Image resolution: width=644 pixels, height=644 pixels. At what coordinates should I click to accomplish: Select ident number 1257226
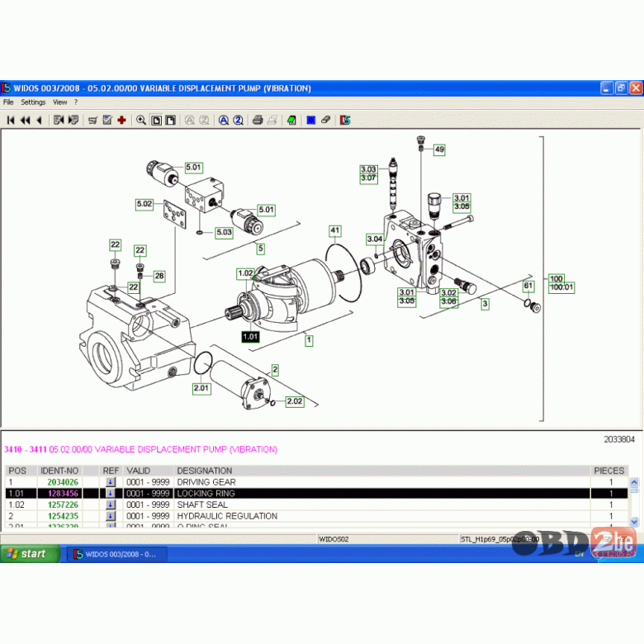point(63,504)
